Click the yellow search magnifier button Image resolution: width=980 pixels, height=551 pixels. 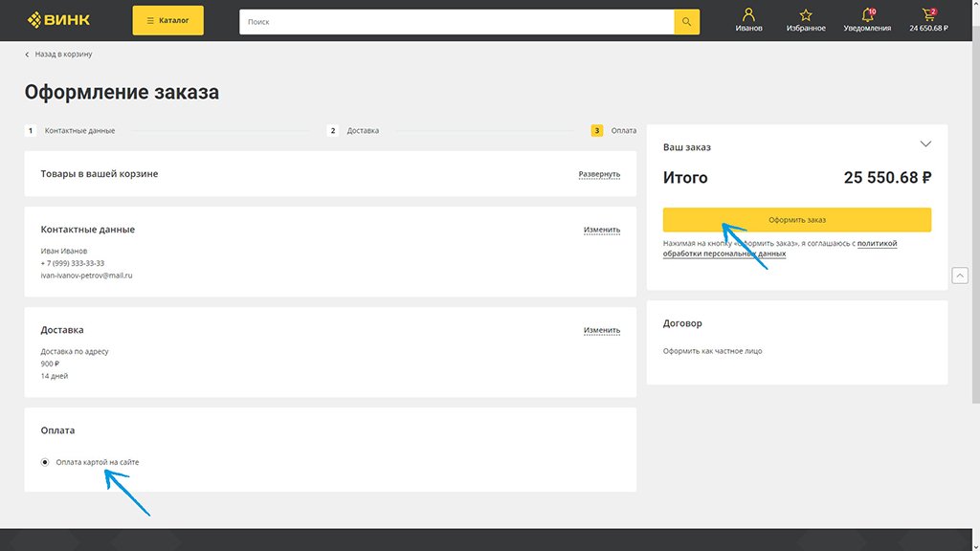(x=686, y=22)
